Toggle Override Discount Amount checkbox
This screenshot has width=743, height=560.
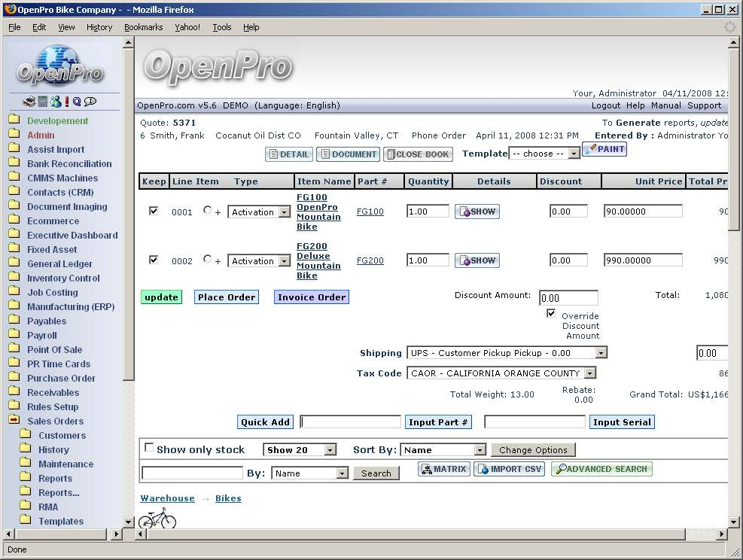tap(551, 314)
